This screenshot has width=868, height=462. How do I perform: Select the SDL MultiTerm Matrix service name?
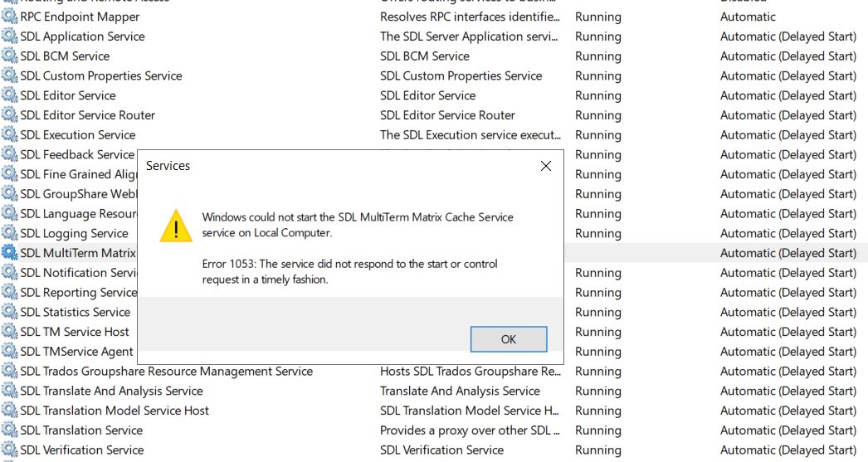[78, 253]
